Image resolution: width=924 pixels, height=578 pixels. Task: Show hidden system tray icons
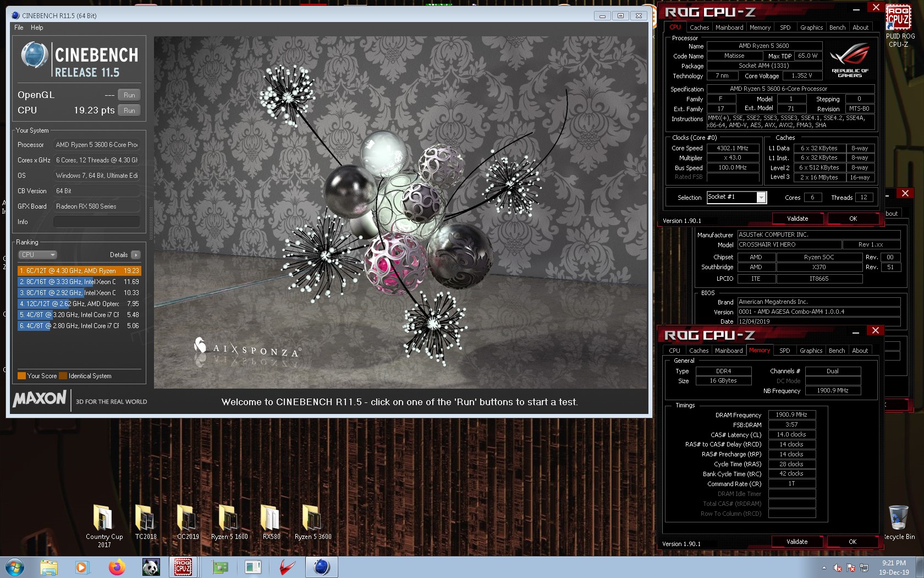[x=824, y=568]
